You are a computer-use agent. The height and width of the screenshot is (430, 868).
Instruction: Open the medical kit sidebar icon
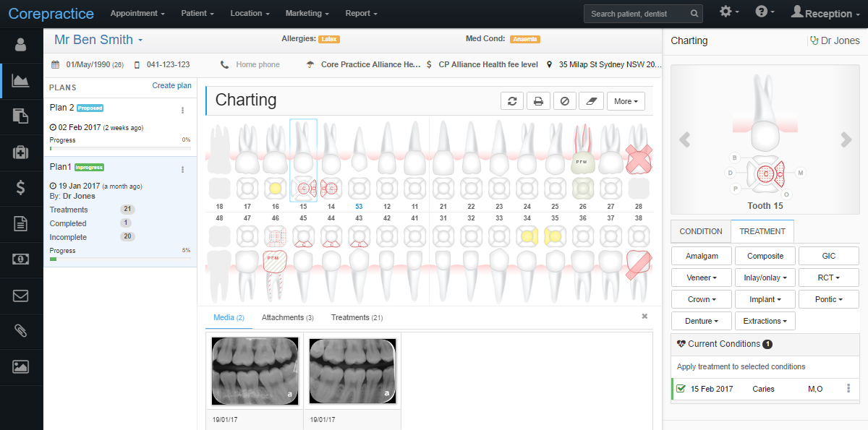21,152
